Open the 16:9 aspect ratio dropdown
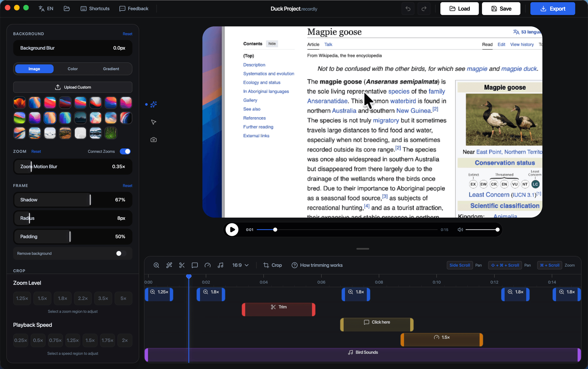This screenshot has width=588, height=369. click(240, 265)
